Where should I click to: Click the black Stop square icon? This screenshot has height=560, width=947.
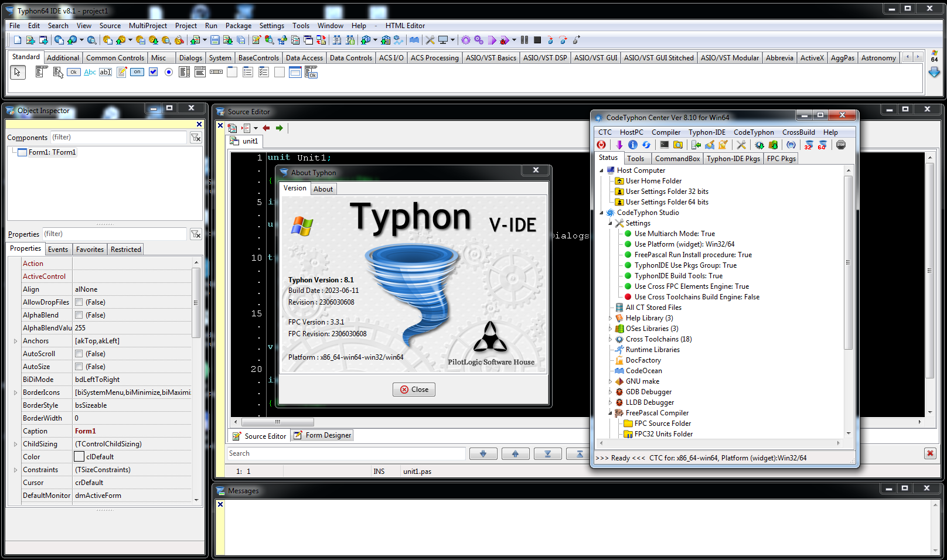point(537,40)
